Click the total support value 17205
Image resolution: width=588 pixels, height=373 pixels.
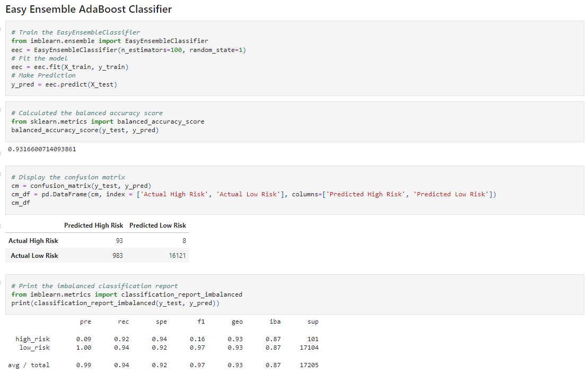(x=309, y=365)
